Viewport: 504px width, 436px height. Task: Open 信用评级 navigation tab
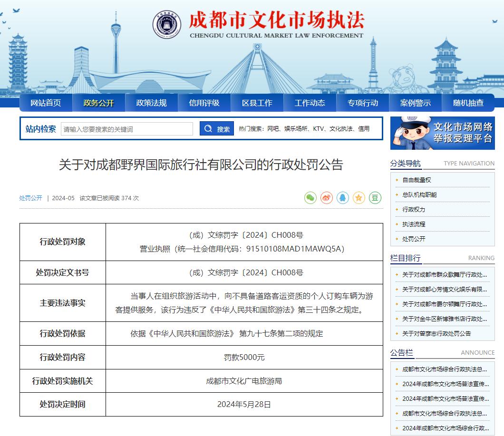coord(204,103)
